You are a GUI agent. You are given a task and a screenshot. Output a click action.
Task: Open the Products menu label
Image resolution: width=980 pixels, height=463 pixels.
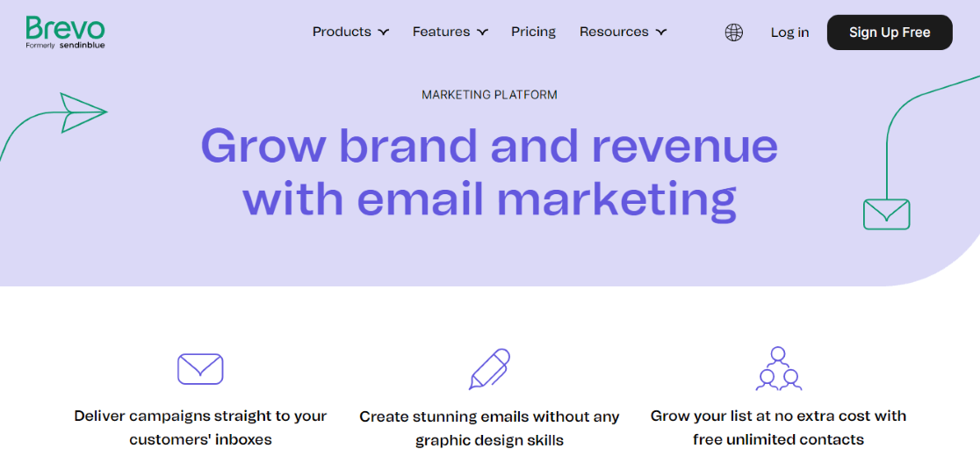pos(342,32)
